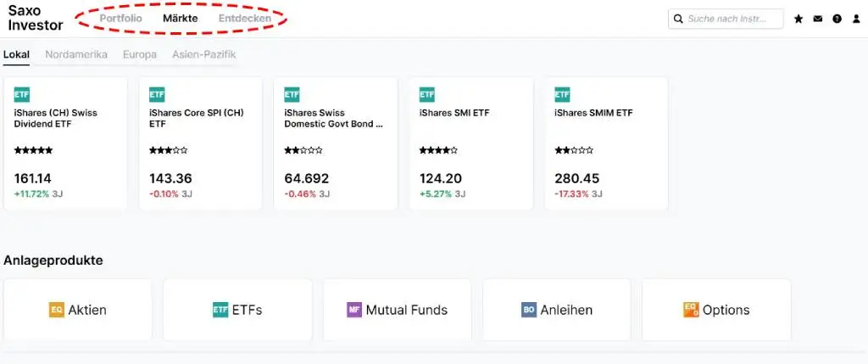Viewport: 868px width, 364px height.
Task: Click the BO icon beside Anleihen
Action: [x=529, y=310]
